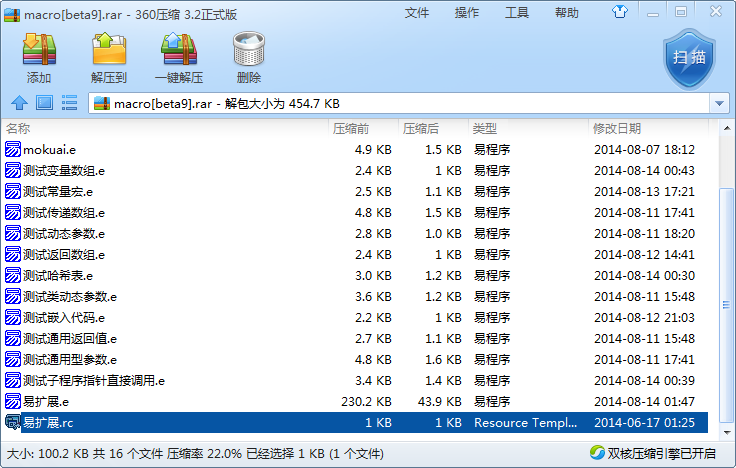Image resolution: width=736 pixels, height=468 pixels.
Task: Open the 操作 menu
Action: (x=467, y=13)
